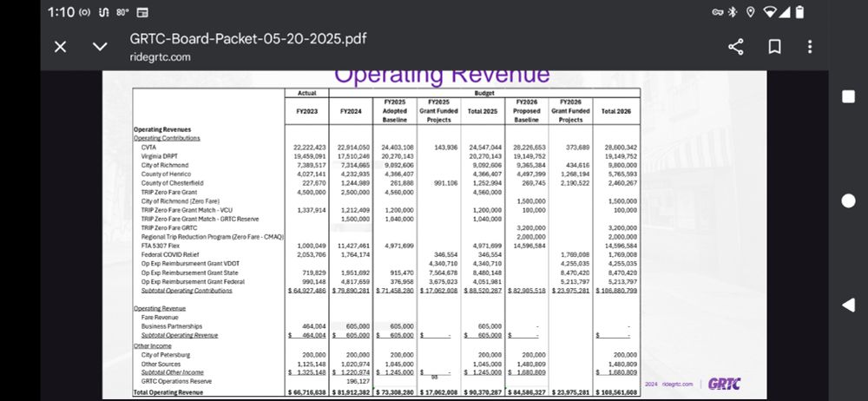
Task: Tap the Budget group header
Action: (x=484, y=93)
